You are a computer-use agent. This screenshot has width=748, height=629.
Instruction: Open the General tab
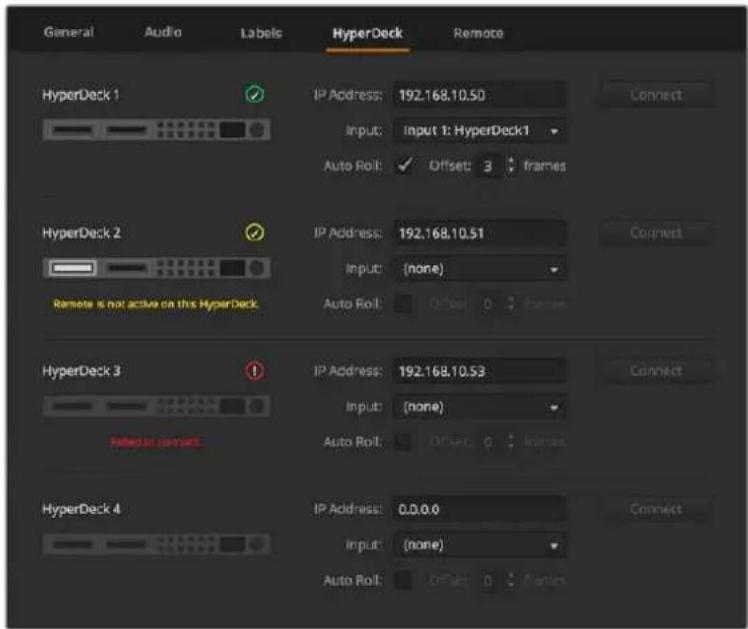[69, 32]
